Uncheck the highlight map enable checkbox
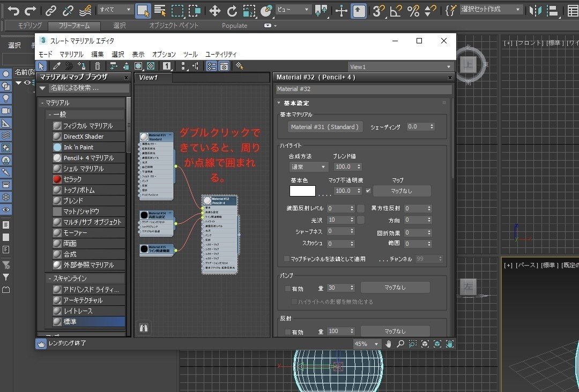This screenshot has width=579, height=392. [x=368, y=191]
